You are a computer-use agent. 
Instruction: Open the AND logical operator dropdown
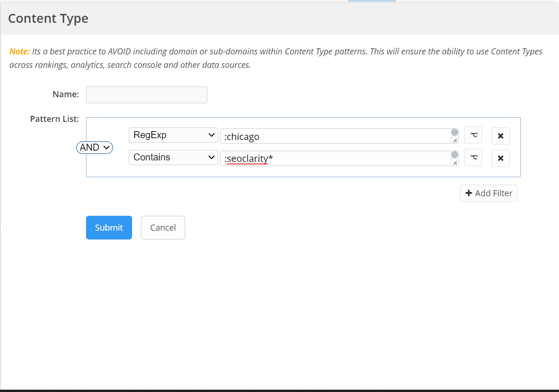[x=94, y=147]
